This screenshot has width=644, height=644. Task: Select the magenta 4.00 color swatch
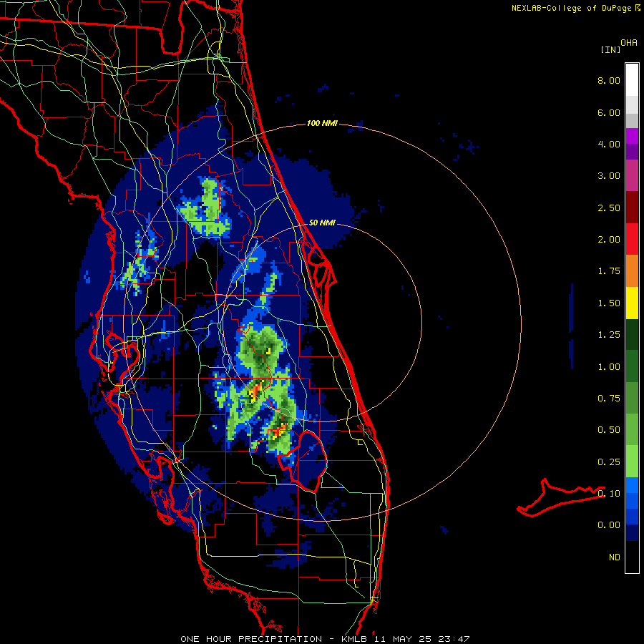(x=632, y=136)
